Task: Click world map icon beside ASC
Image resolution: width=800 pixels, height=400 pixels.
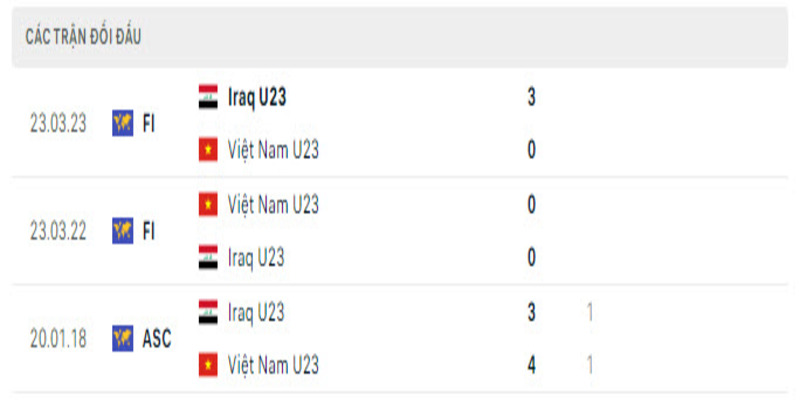Action: [123, 338]
